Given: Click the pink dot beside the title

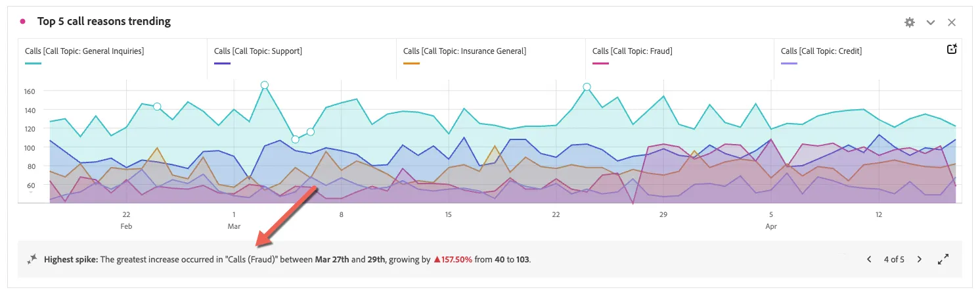Looking at the screenshot, I should point(23,22).
